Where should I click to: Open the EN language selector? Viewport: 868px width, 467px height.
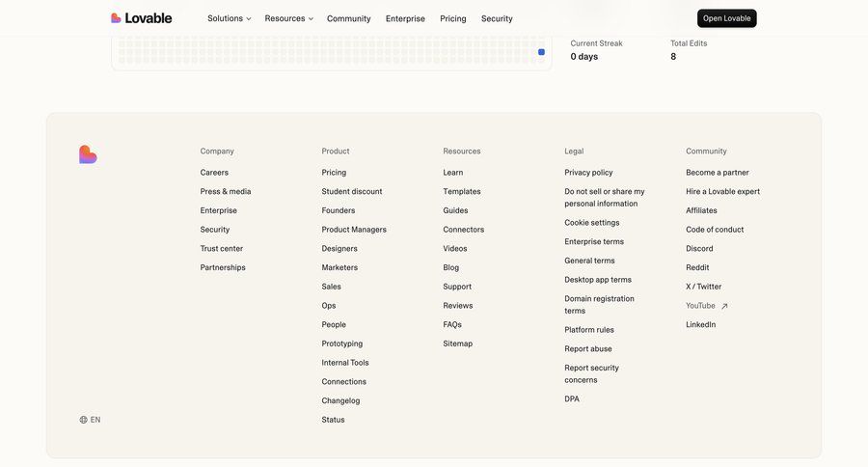click(91, 420)
